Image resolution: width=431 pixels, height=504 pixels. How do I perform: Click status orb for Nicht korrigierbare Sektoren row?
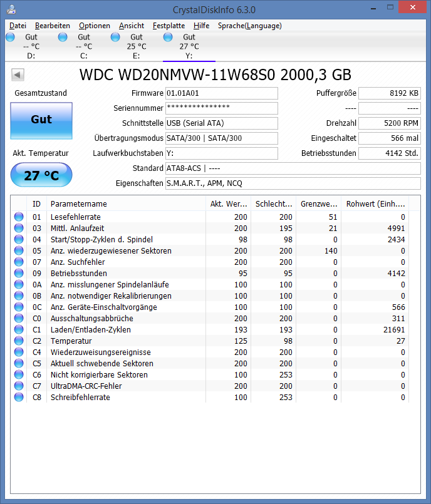point(19,374)
